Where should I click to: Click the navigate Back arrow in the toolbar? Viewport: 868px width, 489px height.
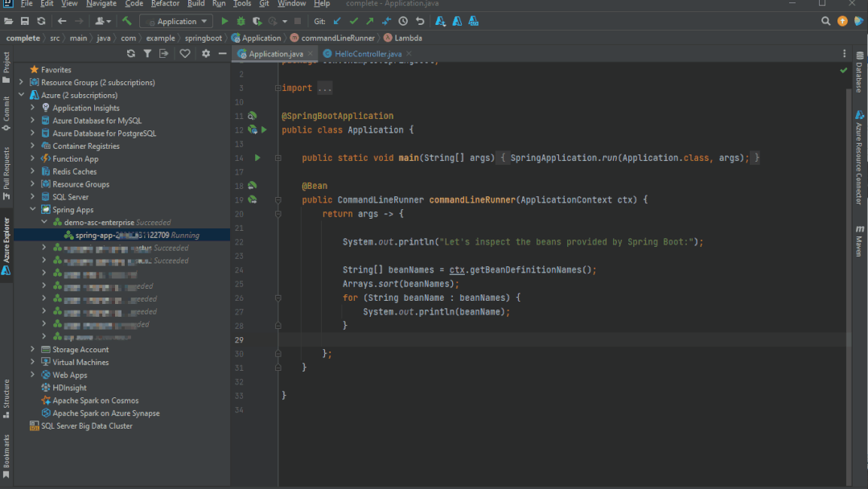62,21
